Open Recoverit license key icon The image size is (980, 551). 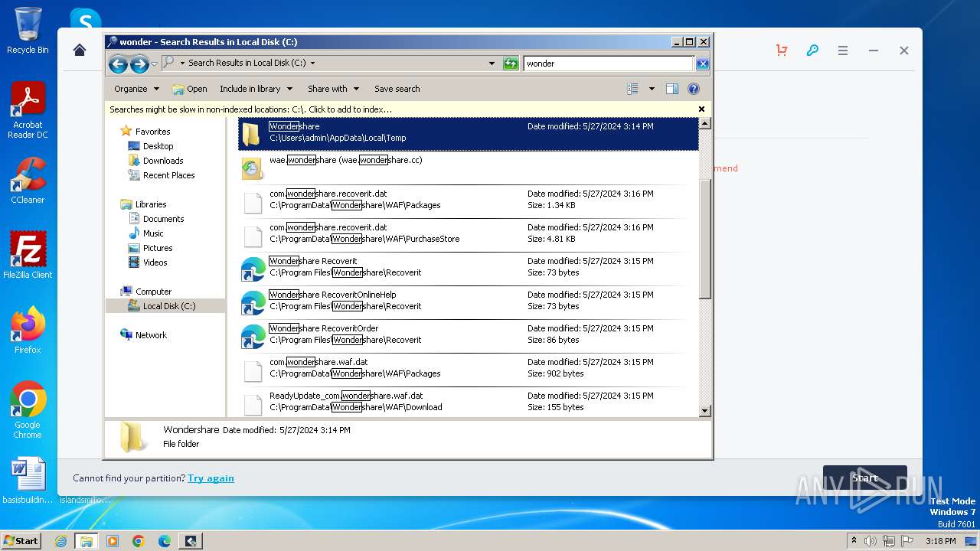(812, 50)
